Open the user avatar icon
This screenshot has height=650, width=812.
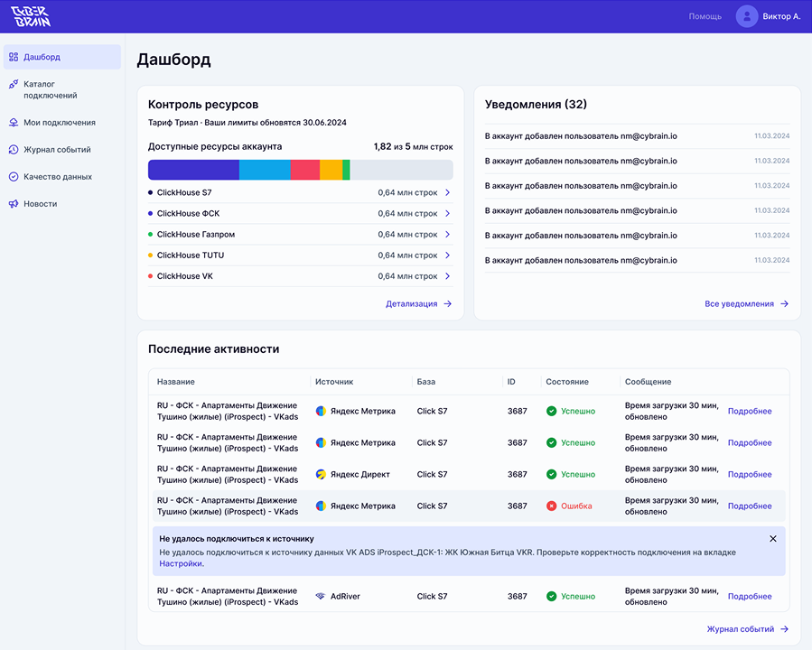746,16
